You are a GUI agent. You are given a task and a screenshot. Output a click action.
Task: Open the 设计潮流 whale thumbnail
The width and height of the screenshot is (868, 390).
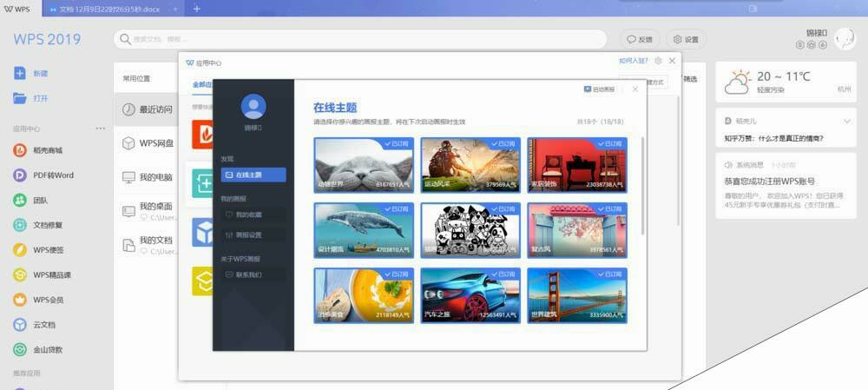point(364,230)
